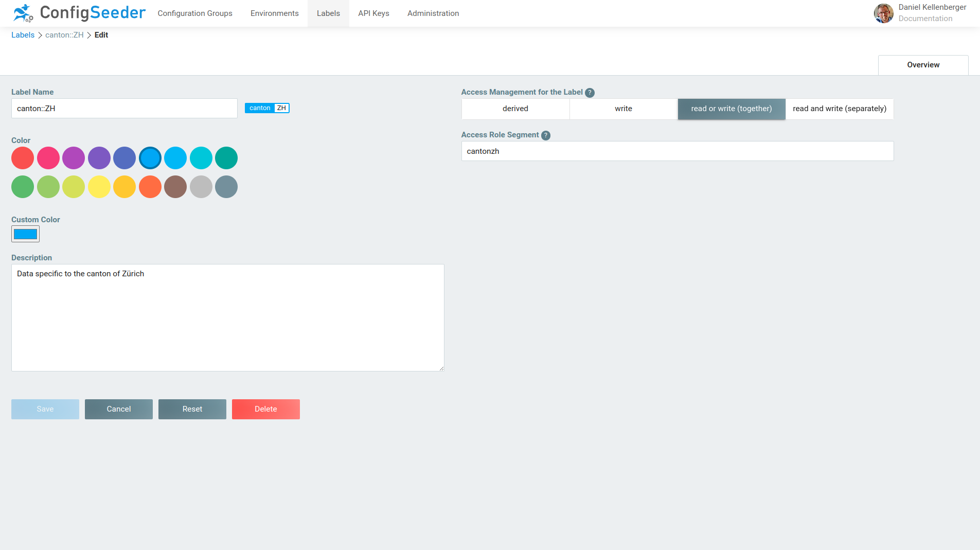This screenshot has width=980, height=550.
Task: Open the Configuration Groups menu
Action: pos(195,13)
